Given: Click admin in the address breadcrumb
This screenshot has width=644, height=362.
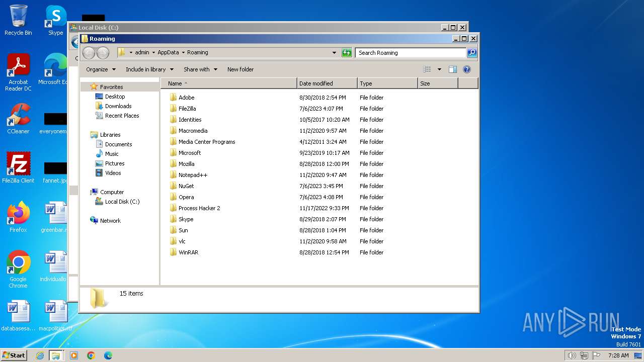Looking at the screenshot, I should coord(142,52).
